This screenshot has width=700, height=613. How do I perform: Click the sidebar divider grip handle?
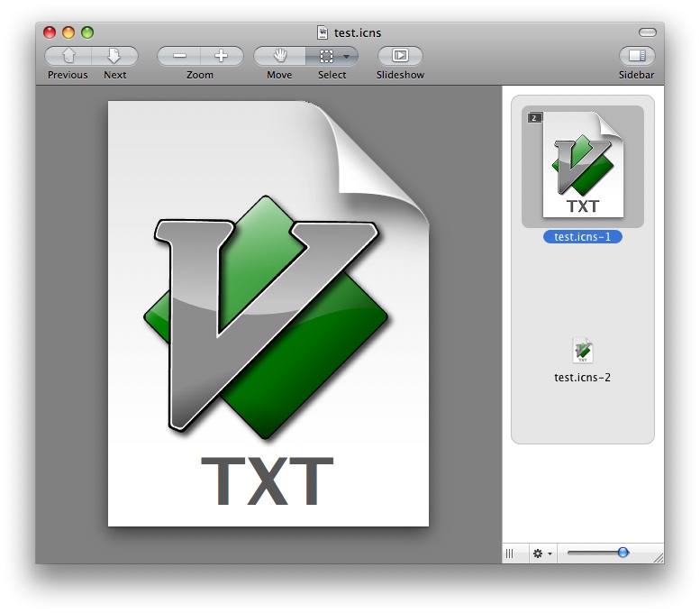click(510, 554)
